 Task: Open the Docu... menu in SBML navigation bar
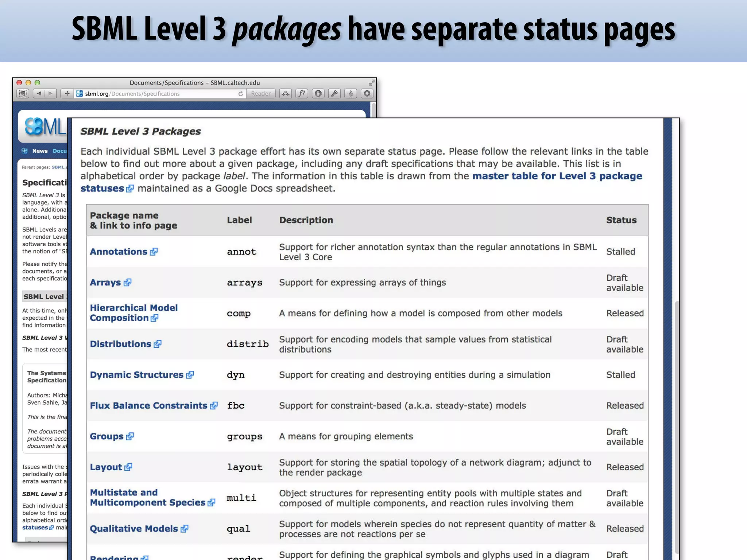coord(59,151)
